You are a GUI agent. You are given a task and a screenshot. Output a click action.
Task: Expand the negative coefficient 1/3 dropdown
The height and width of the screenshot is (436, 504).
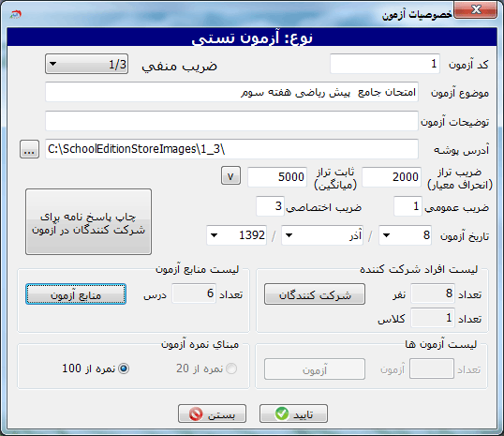click(87, 64)
